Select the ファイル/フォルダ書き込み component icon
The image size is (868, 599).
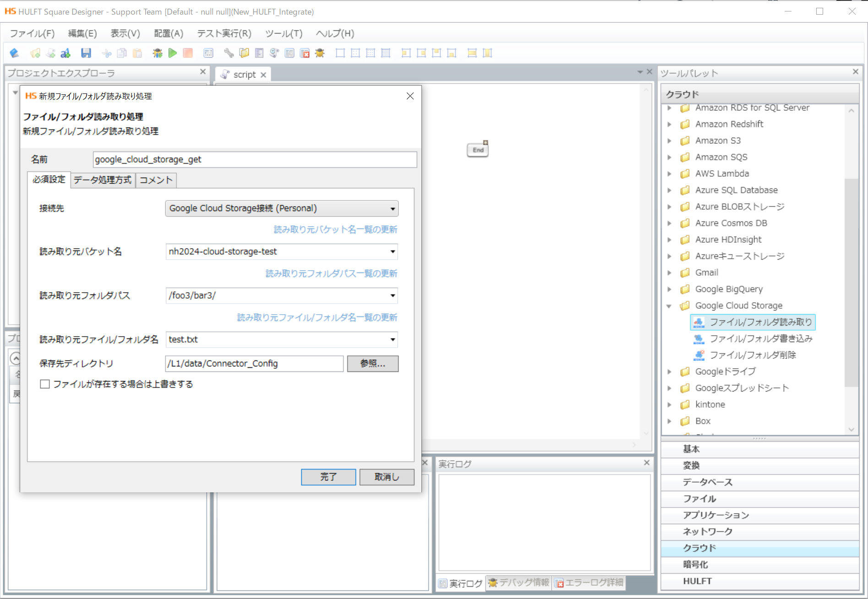[x=699, y=338]
